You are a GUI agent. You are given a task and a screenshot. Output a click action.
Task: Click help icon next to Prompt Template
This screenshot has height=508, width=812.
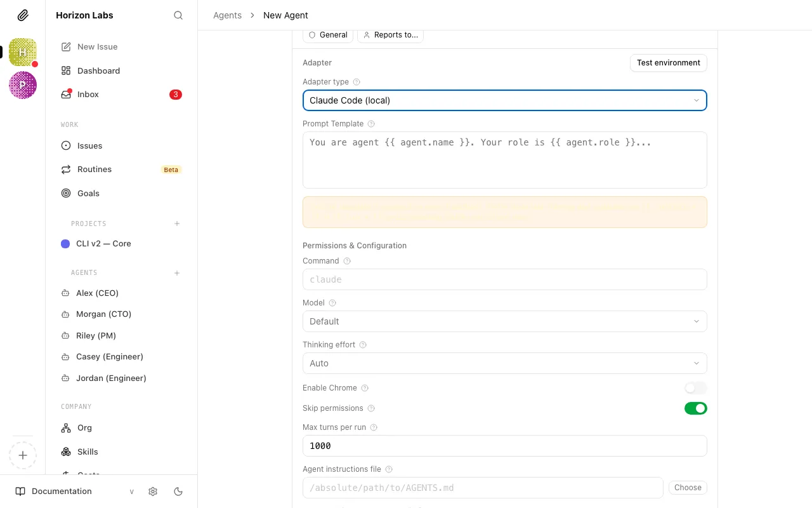(x=371, y=124)
